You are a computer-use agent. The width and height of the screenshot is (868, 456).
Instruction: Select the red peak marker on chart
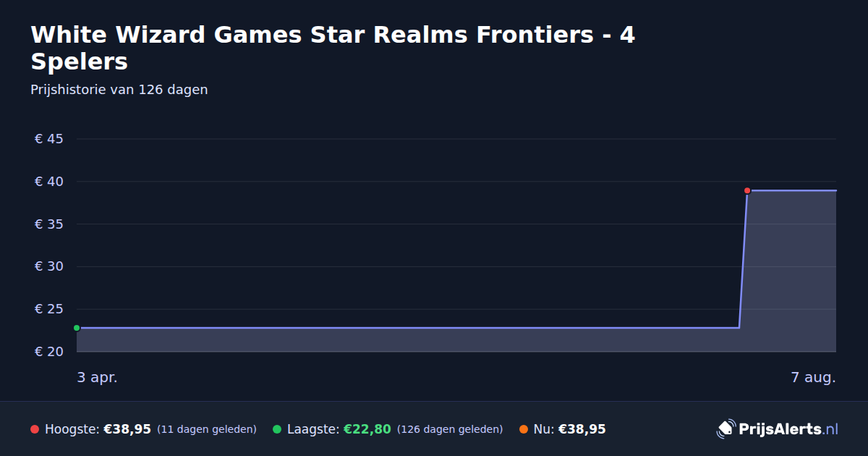(x=747, y=191)
